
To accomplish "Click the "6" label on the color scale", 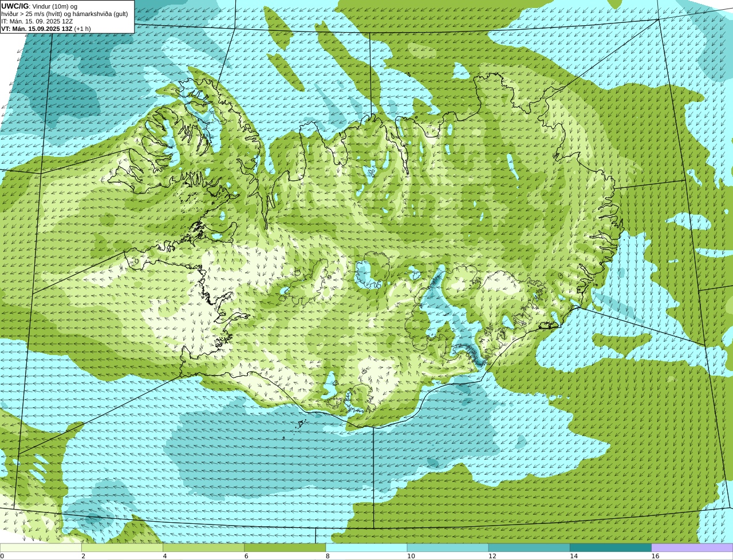I will coord(246,556).
